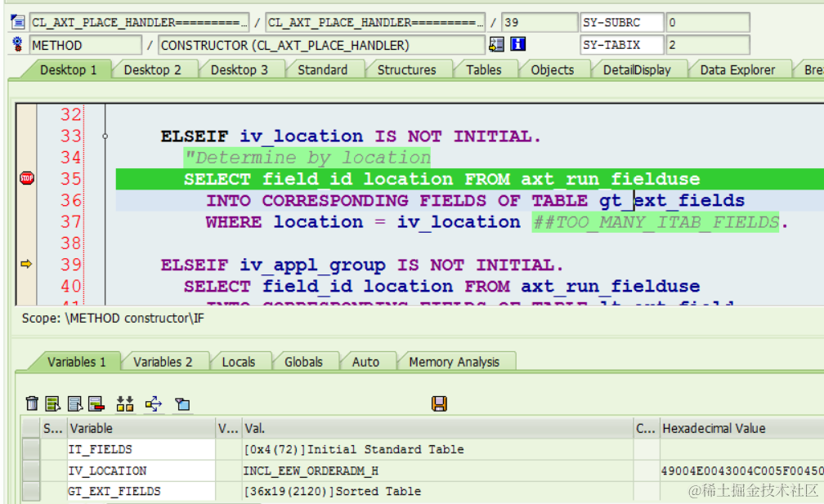Viewport: 824px width, 504px height.
Task: Click the value [36x19(2120)]Sorted Table
Action: [332, 492]
